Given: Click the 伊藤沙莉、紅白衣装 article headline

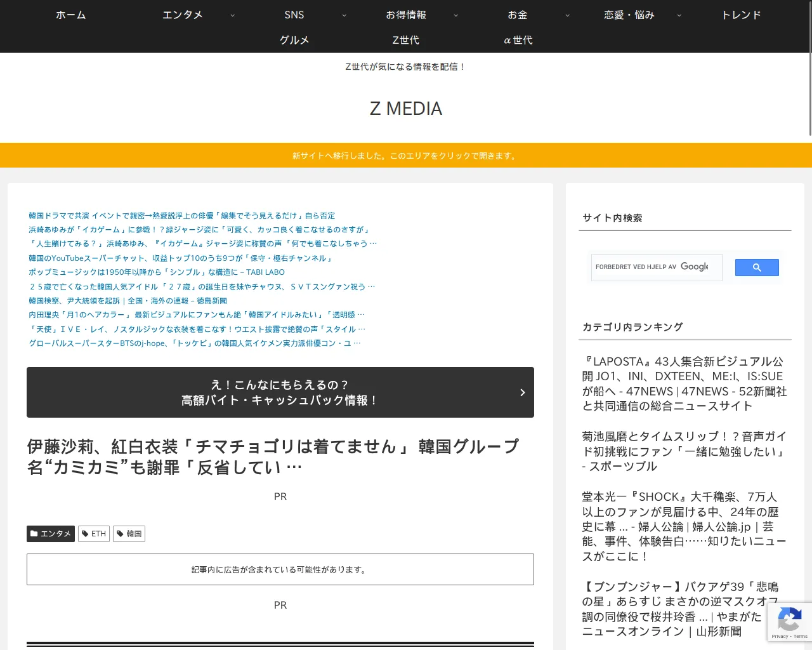Looking at the screenshot, I should pos(273,457).
